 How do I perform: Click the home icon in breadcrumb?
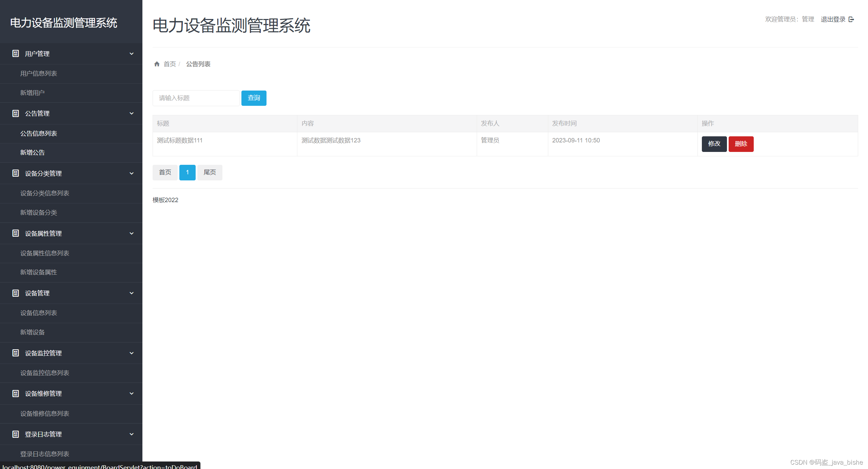pos(157,64)
